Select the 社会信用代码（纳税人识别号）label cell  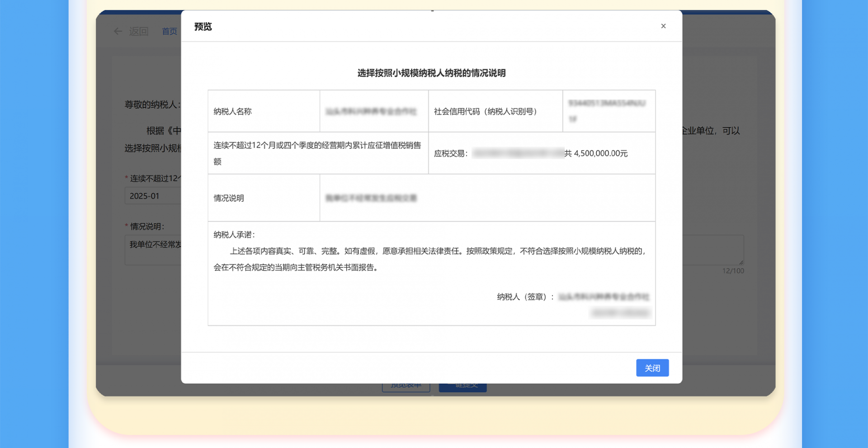coord(486,111)
